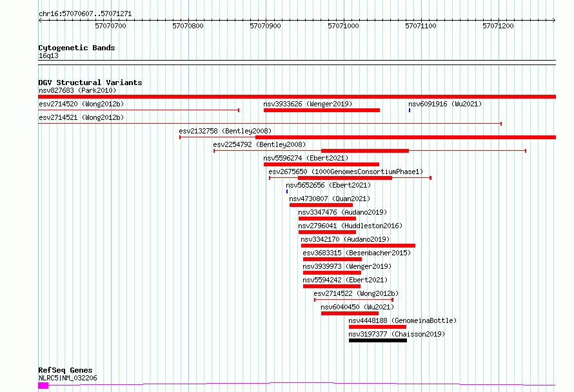The height and width of the screenshot is (392, 574).
Task: Open the nsv3347476 (Audano2019) label
Action: pyautogui.click(x=342, y=212)
